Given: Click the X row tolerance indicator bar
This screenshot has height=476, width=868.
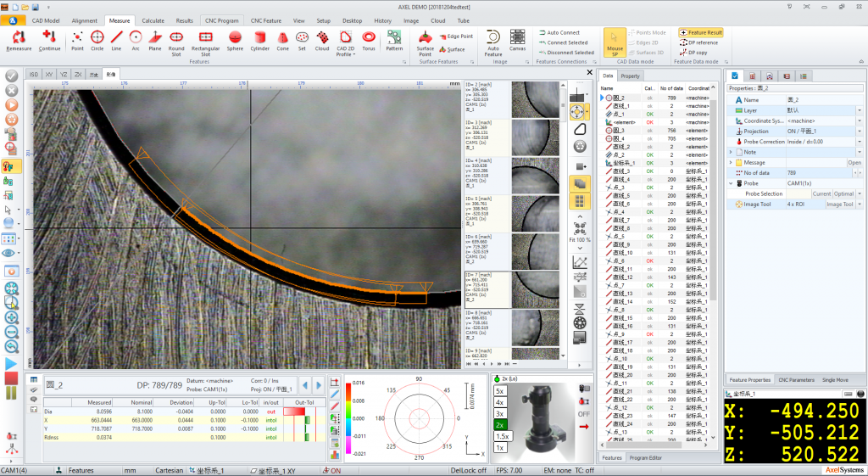Looking at the screenshot, I should click(307, 420).
